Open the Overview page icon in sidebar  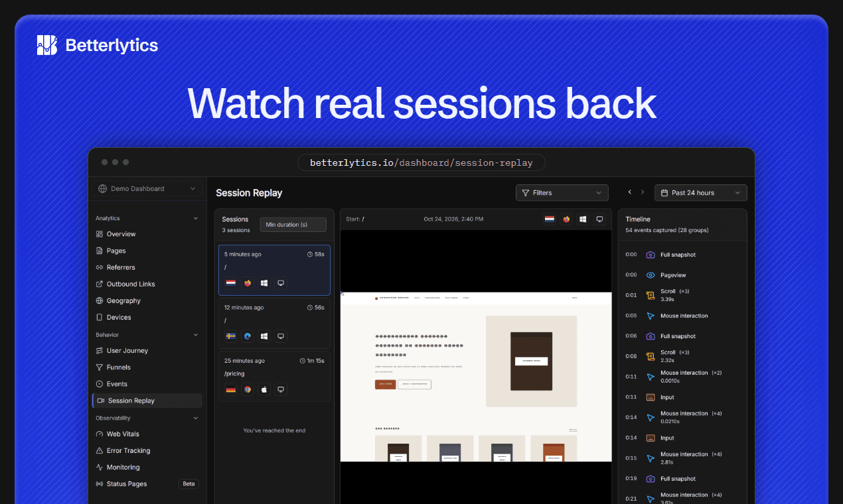pyautogui.click(x=100, y=234)
